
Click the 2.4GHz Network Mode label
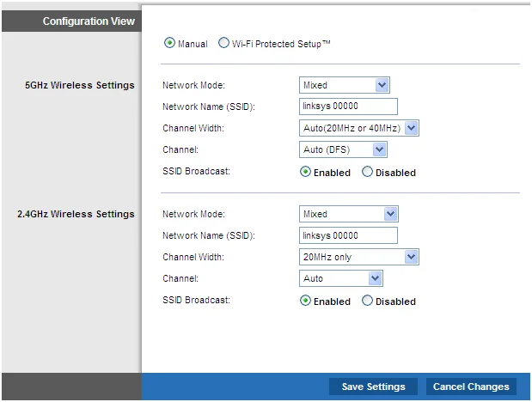click(x=193, y=214)
